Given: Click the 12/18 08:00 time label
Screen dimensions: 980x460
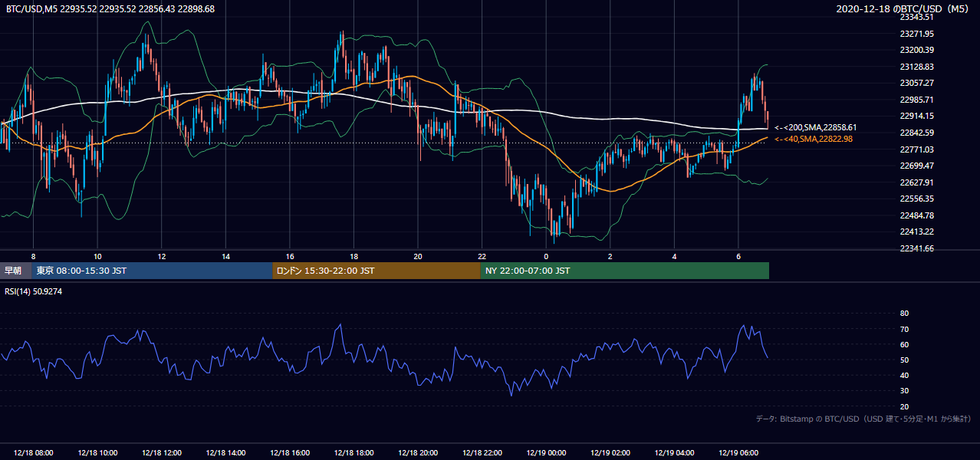Looking at the screenshot, I should [x=33, y=453].
